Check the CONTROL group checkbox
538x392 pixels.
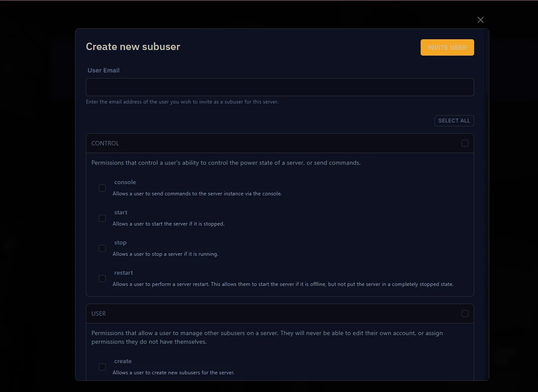465,143
